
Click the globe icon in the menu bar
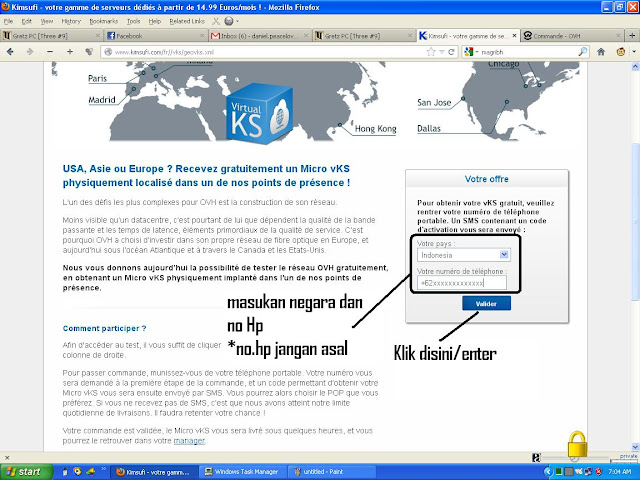click(x=229, y=21)
